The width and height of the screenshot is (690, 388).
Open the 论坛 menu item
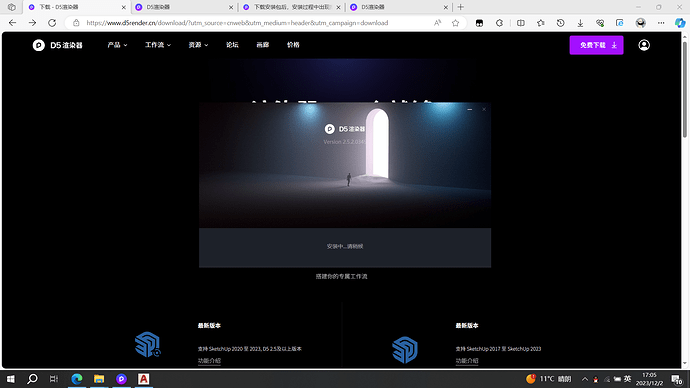click(x=232, y=45)
